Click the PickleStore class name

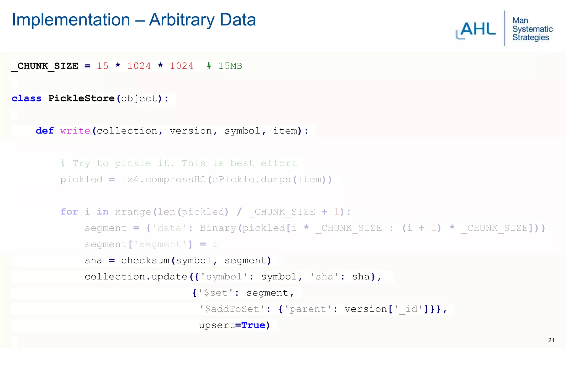81,98
